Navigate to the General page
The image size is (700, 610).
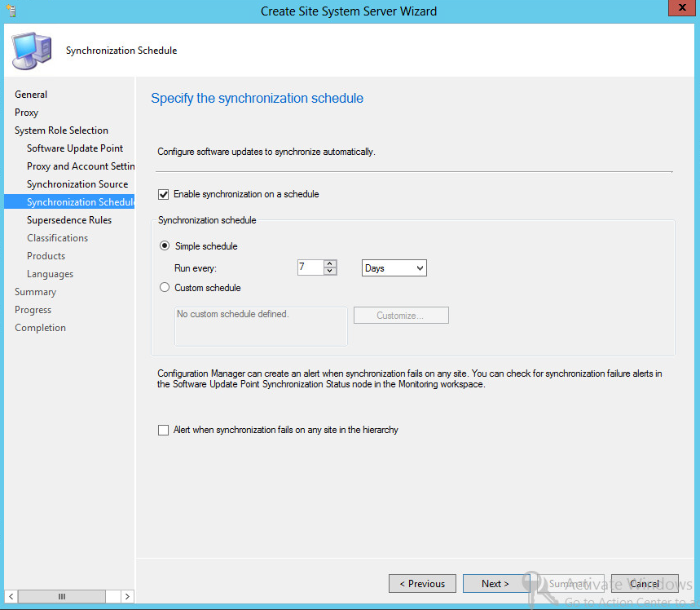(30, 94)
